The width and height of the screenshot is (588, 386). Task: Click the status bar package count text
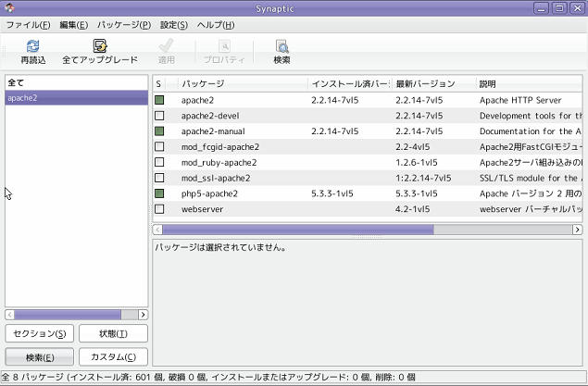coord(208,377)
